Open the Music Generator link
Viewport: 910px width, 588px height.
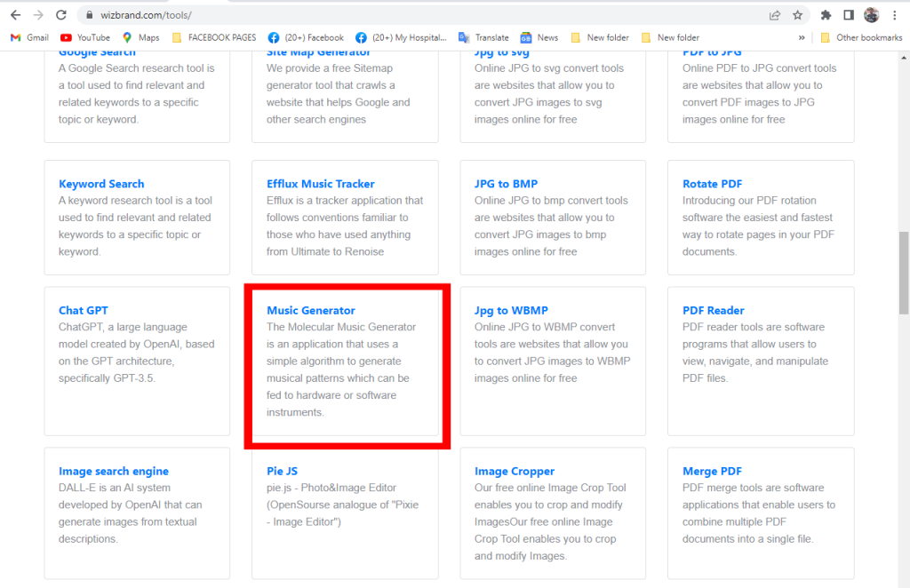[x=311, y=310]
